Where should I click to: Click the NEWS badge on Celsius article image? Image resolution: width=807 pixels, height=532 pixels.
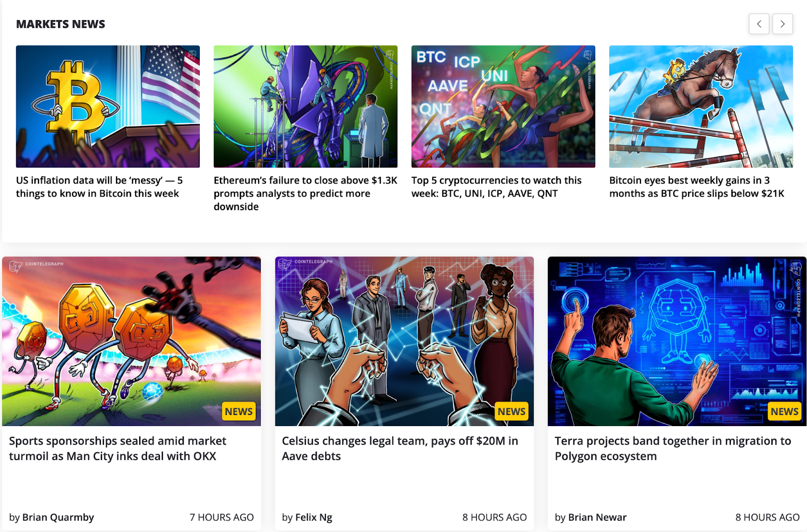(x=511, y=411)
